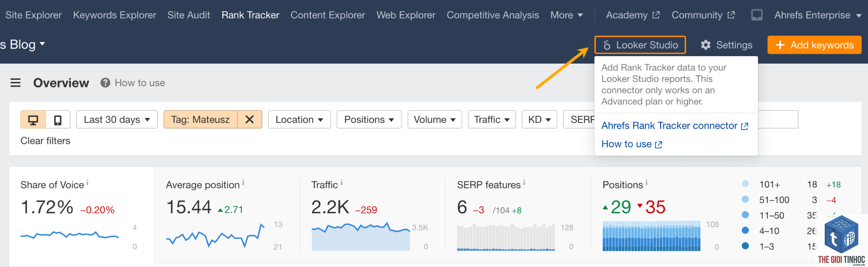
Task: Click the 101+ positions legend dot
Action: 745,184
